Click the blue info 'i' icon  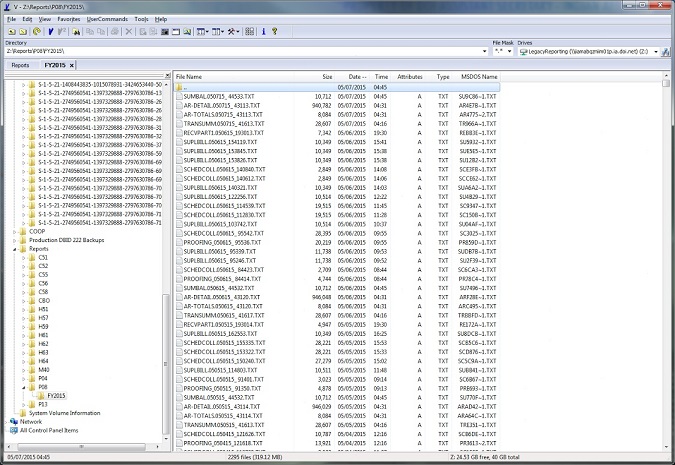click(263, 31)
